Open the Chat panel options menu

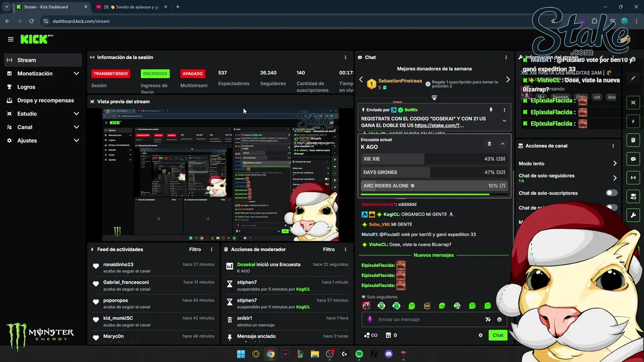click(506, 57)
